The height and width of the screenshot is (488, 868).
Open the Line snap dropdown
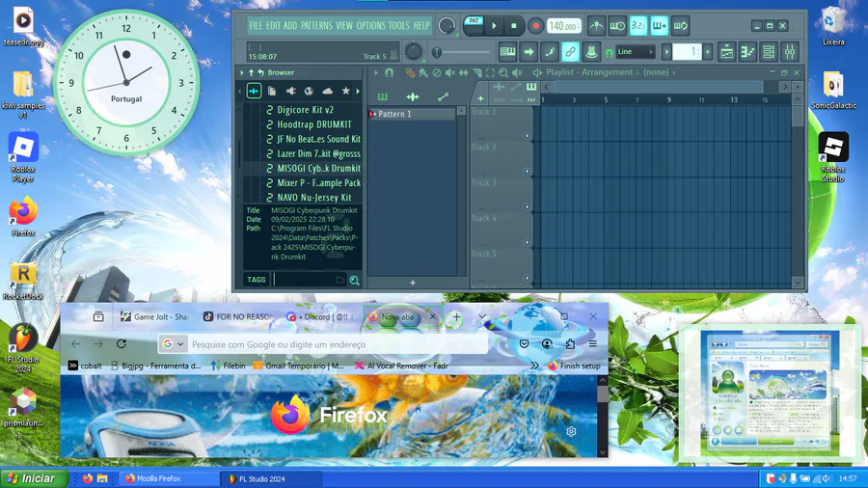(x=635, y=52)
